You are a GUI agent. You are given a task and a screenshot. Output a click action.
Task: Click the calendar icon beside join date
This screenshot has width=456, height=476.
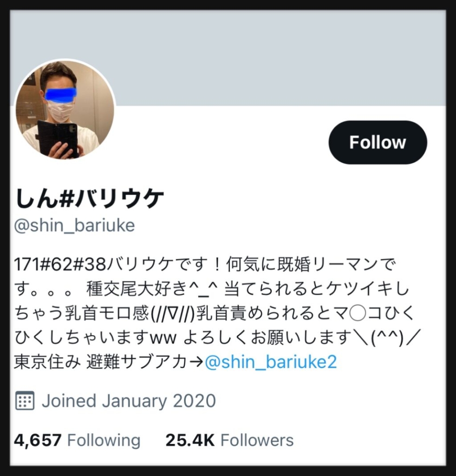(25, 401)
